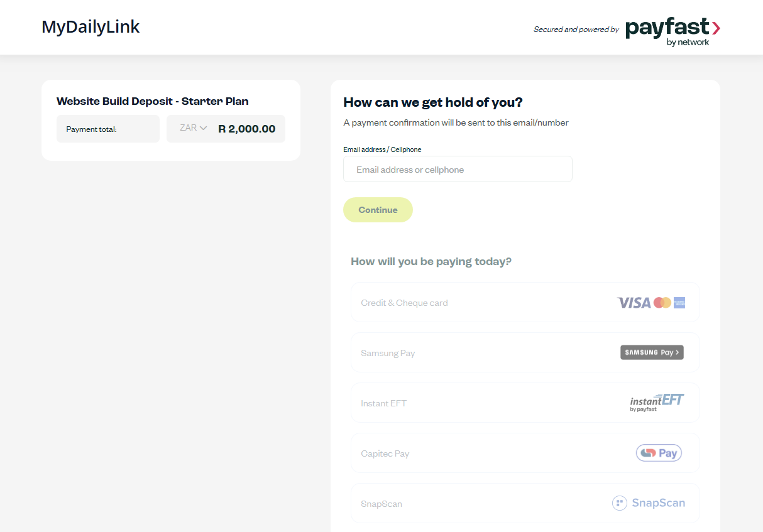The height and width of the screenshot is (532, 763).
Task: Select the Instant EFT payment option
Action: coord(525,403)
